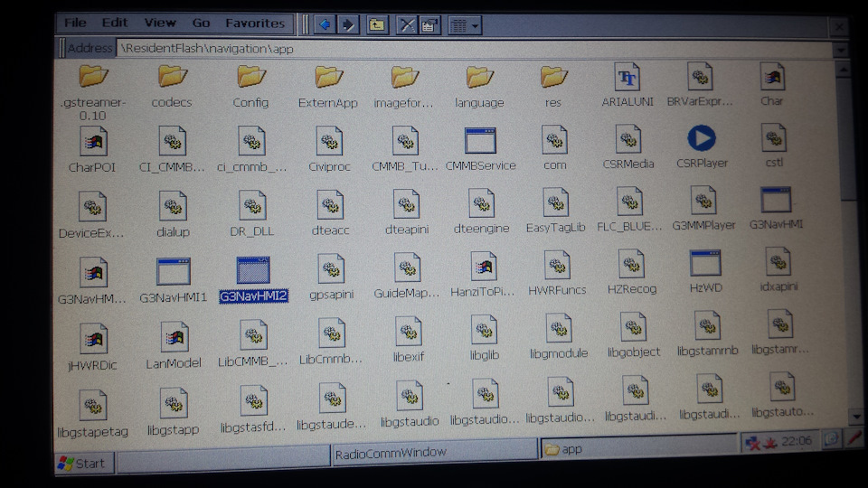
Task: Select the idxapini file
Action: click(x=778, y=270)
